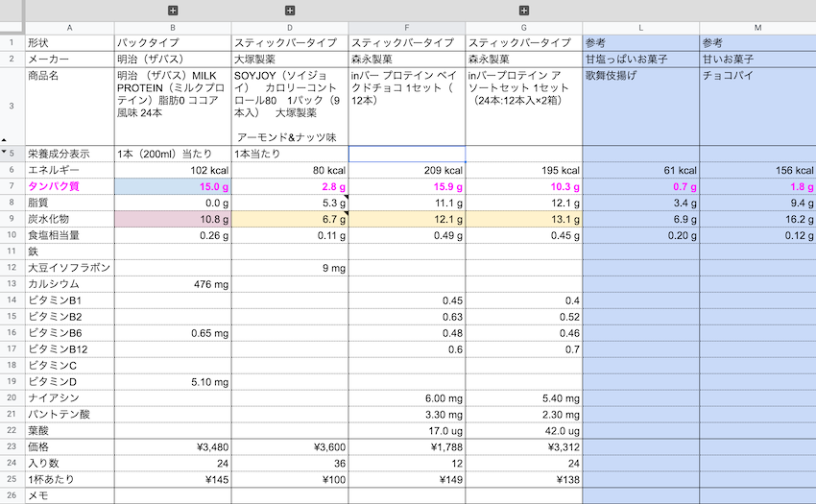Click the 商品名 label cell
The height and width of the screenshot is (504, 816).
coord(69,107)
